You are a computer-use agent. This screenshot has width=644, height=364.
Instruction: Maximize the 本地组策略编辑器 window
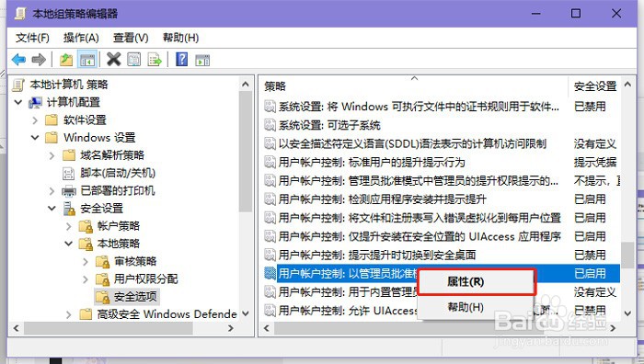coord(576,14)
